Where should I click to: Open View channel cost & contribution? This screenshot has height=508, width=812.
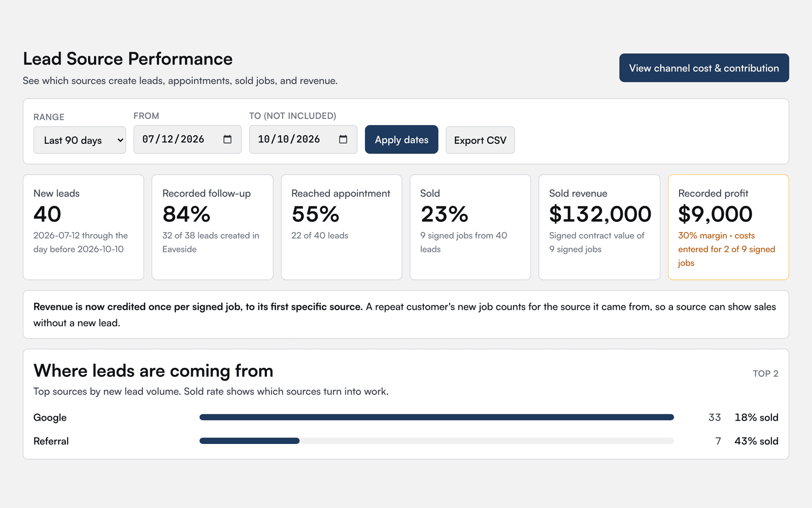click(704, 68)
